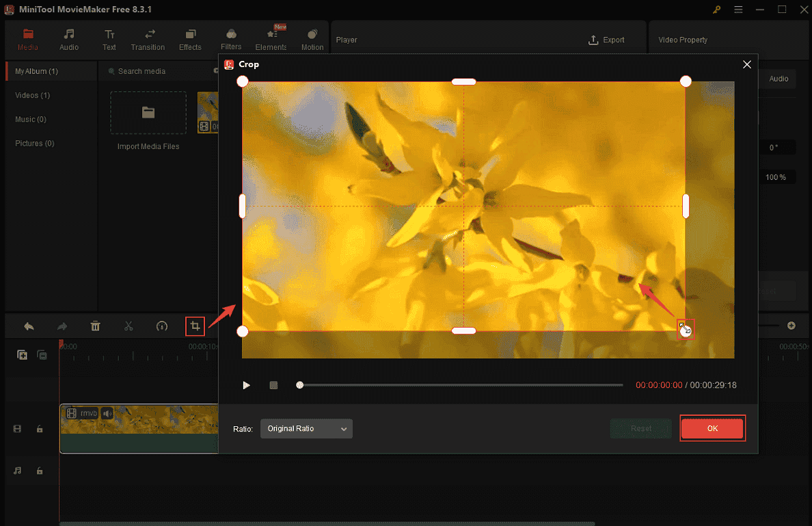Select the Crop tool on the timeline toolbar
The width and height of the screenshot is (812, 526).
195,326
